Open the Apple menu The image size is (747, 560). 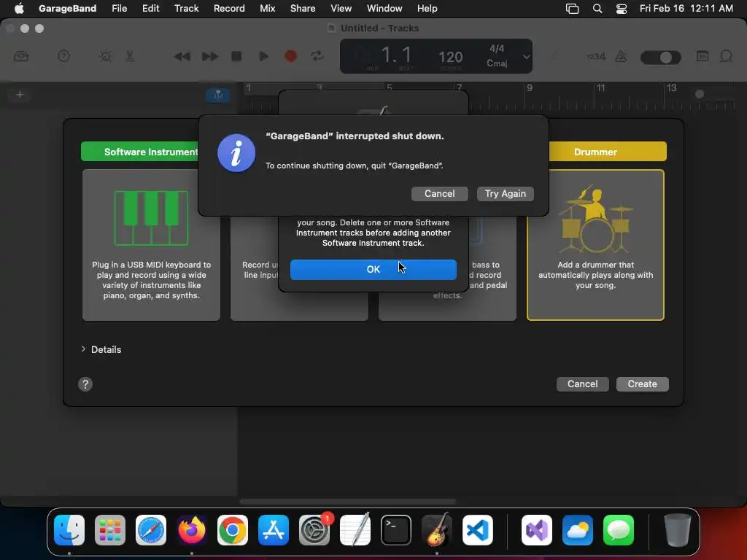(x=19, y=8)
